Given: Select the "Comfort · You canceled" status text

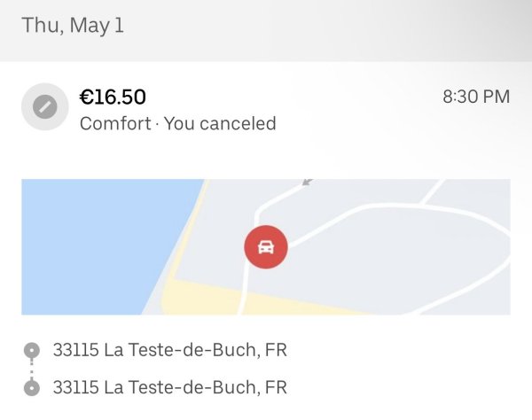Looking at the screenshot, I should pos(177,123).
